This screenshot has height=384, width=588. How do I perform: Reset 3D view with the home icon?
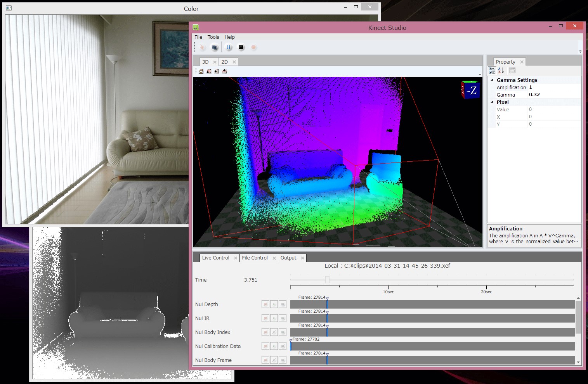[201, 71]
